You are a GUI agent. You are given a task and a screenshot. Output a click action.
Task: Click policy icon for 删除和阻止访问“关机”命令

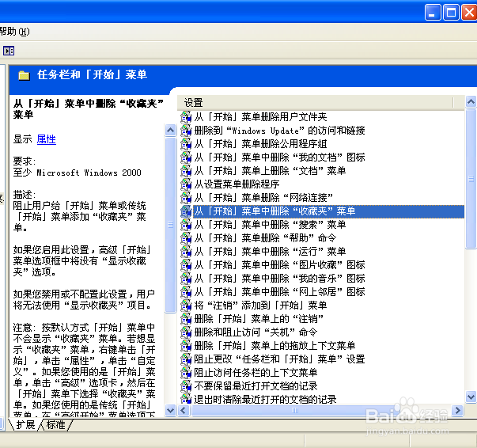click(186, 332)
